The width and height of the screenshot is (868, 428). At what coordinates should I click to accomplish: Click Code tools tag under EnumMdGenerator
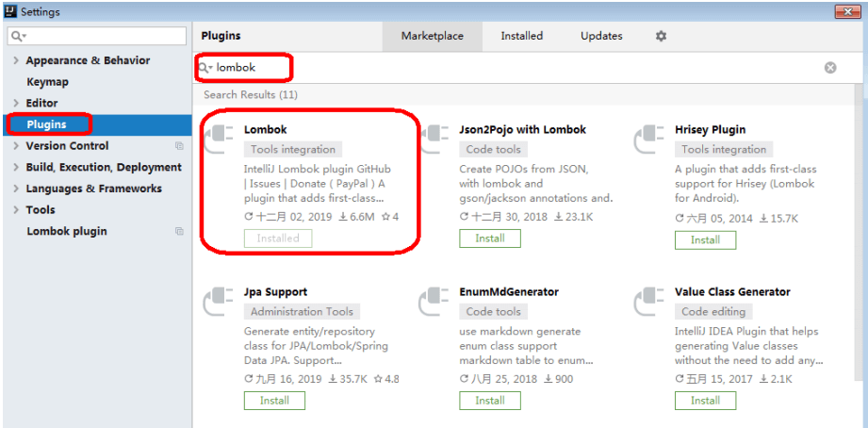(x=493, y=312)
